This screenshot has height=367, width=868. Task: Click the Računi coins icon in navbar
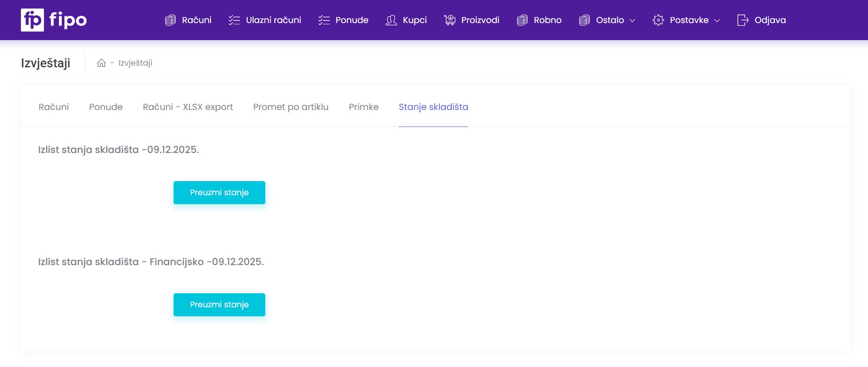[170, 20]
